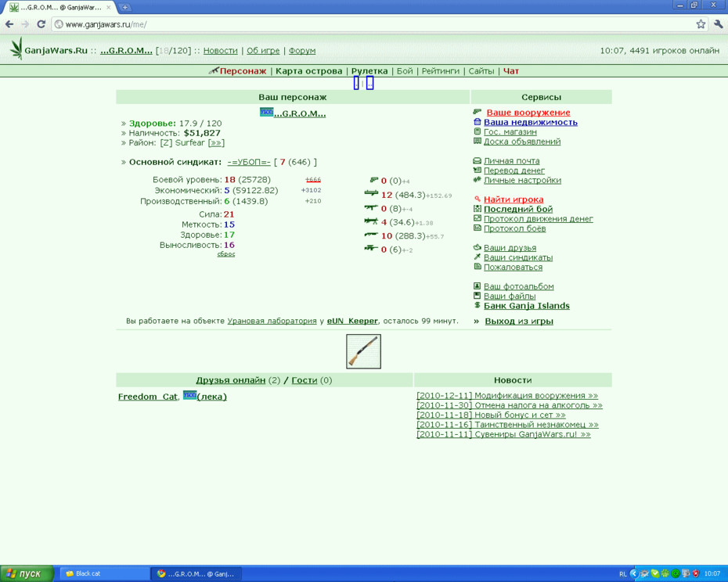Open Личные настройки link

point(522,180)
